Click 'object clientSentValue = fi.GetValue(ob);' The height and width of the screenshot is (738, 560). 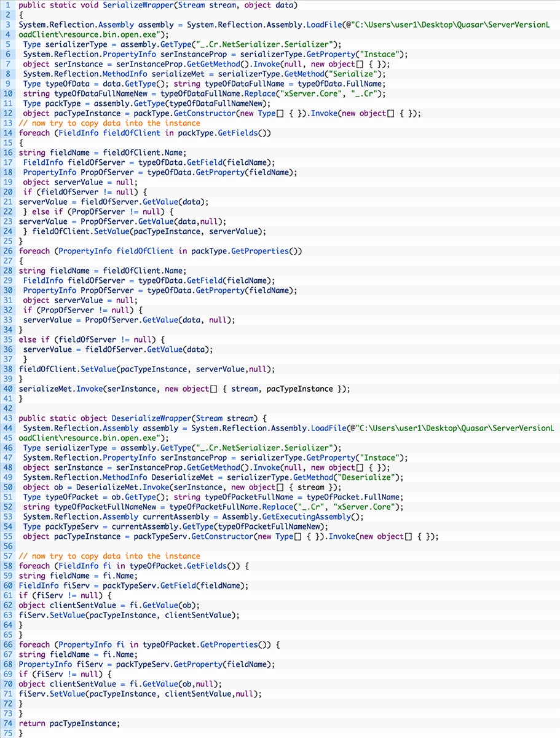click(109, 605)
